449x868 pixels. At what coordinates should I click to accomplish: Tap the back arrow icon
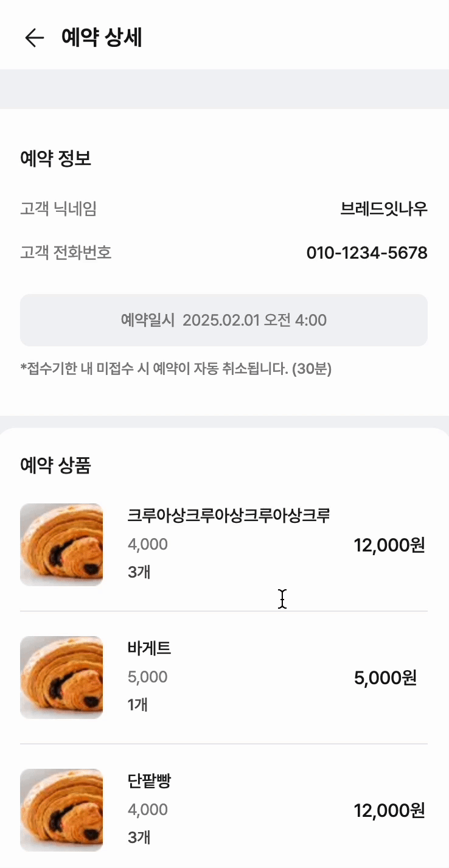point(34,38)
